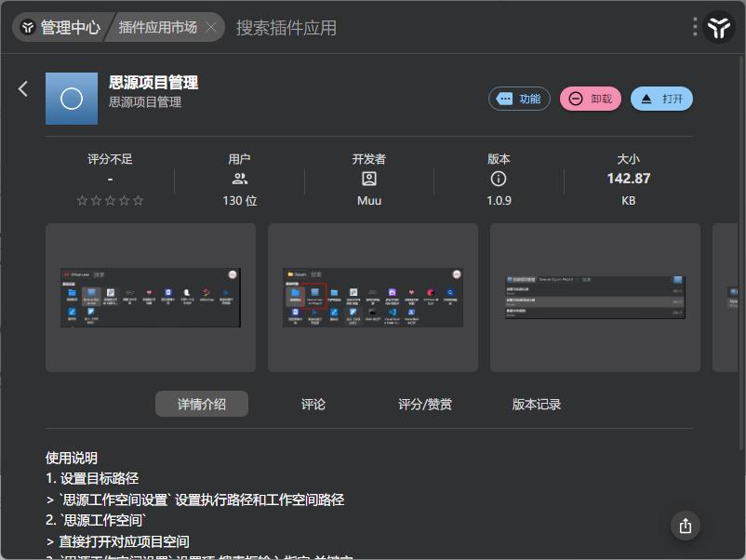Click the fifth rating star

point(138,201)
